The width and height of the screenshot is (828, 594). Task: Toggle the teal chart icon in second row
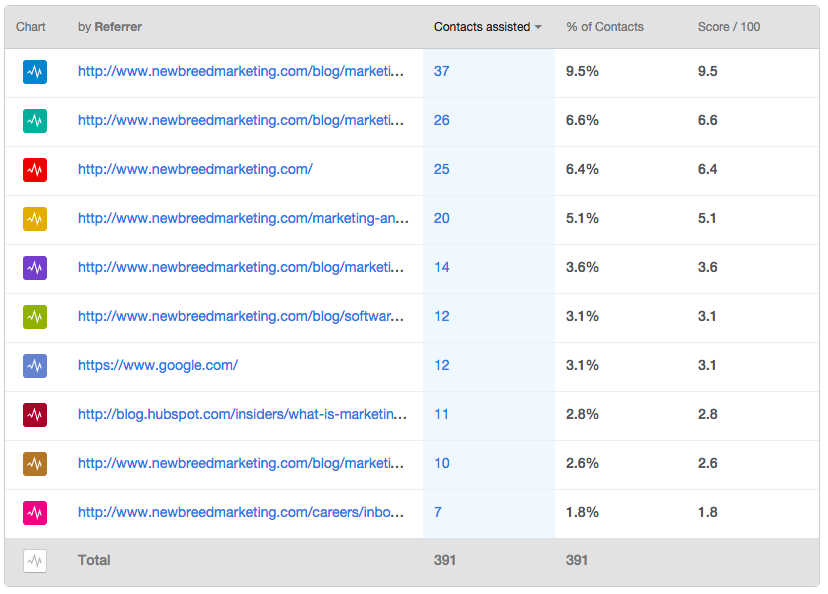pyautogui.click(x=35, y=121)
